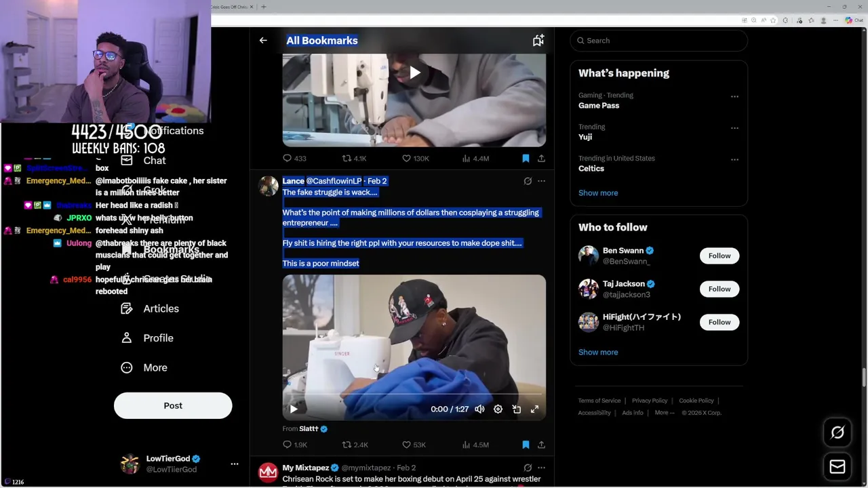868x488 pixels.
Task: Open the floating Messages envelope button
Action: [x=837, y=467]
